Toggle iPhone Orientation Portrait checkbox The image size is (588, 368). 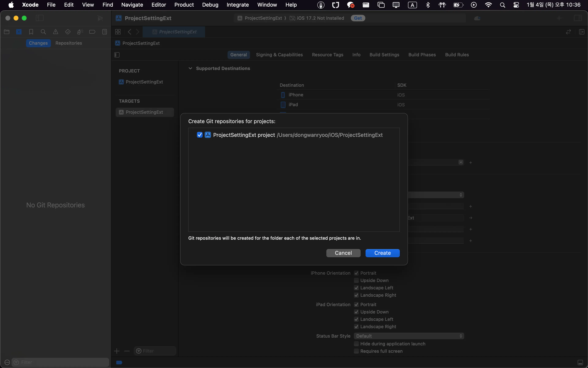coord(356,273)
